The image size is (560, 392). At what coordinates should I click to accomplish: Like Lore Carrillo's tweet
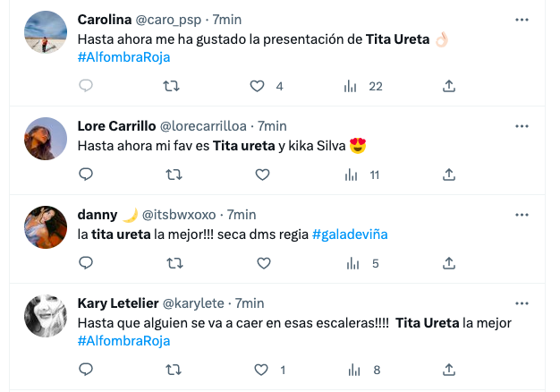click(x=263, y=175)
